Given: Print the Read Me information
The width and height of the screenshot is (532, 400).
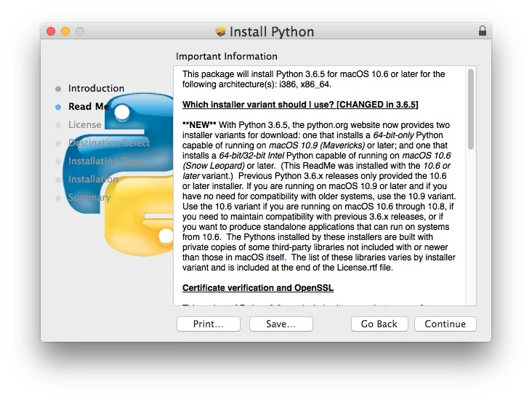Looking at the screenshot, I should 209,324.
